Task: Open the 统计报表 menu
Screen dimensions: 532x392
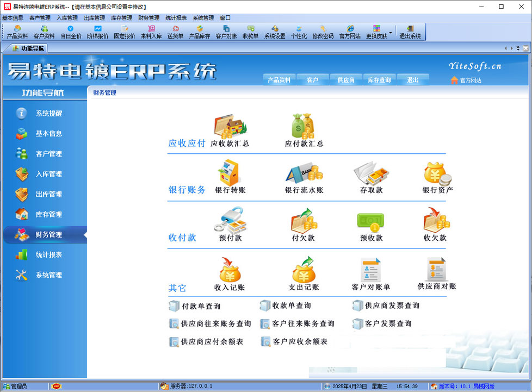Action: (176, 18)
